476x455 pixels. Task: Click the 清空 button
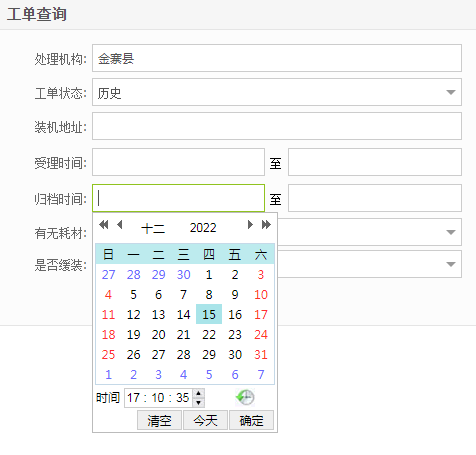click(159, 420)
